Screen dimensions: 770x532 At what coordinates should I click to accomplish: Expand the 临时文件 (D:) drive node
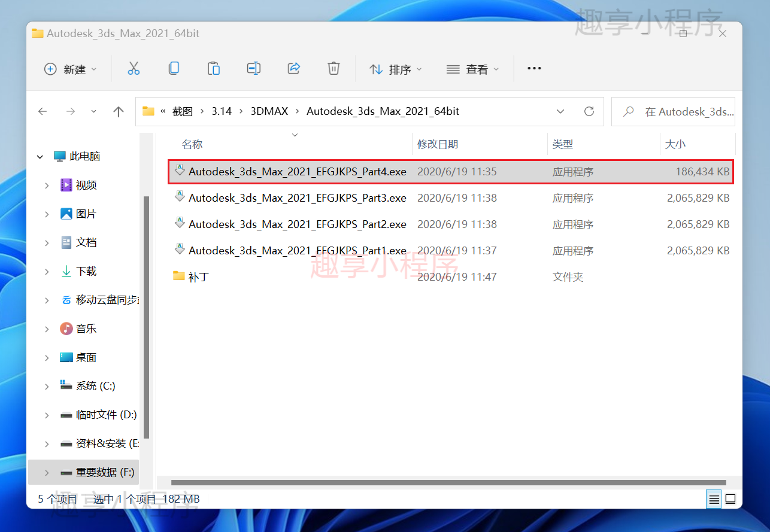coord(47,415)
